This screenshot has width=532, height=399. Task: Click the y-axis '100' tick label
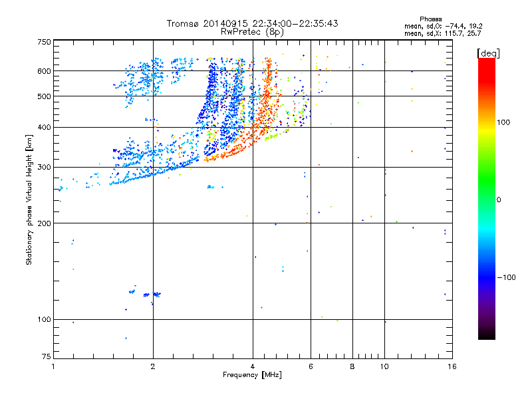[x=45, y=320]
